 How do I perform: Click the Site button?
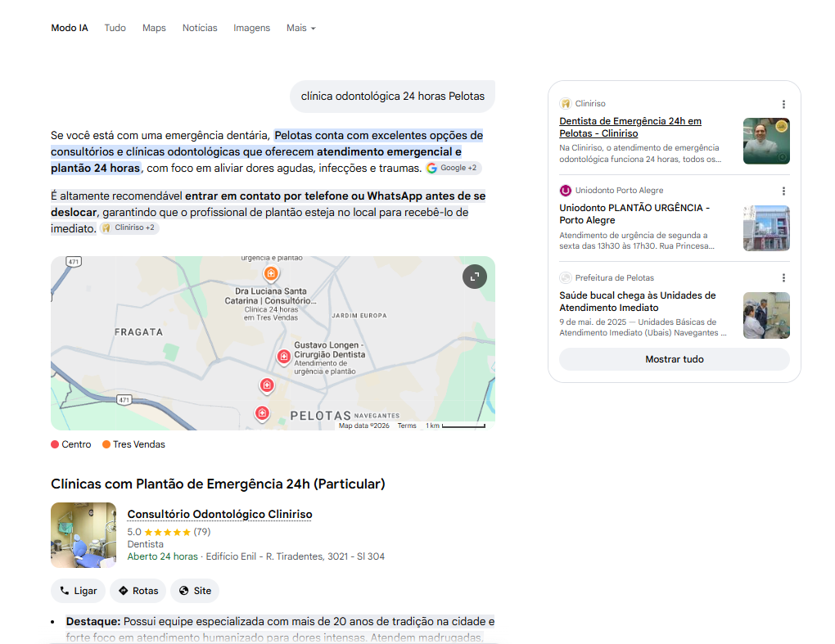pyautogui.click(x=195, y=591)
